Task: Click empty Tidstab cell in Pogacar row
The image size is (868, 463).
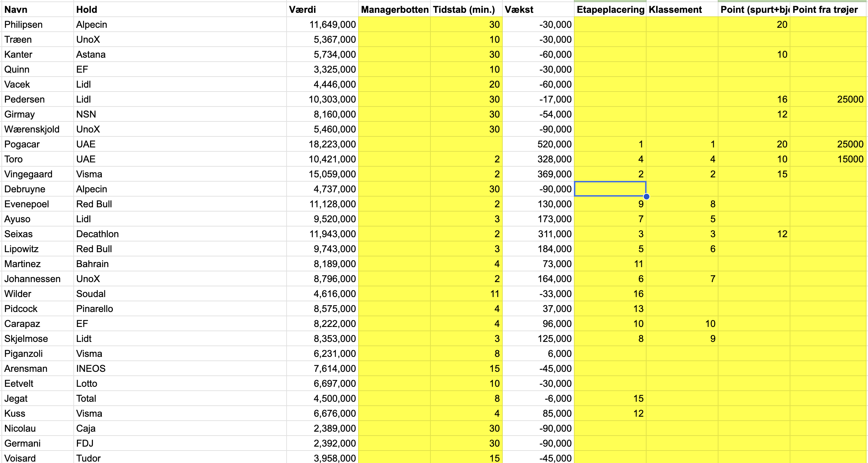Action: tap(466, 144)
